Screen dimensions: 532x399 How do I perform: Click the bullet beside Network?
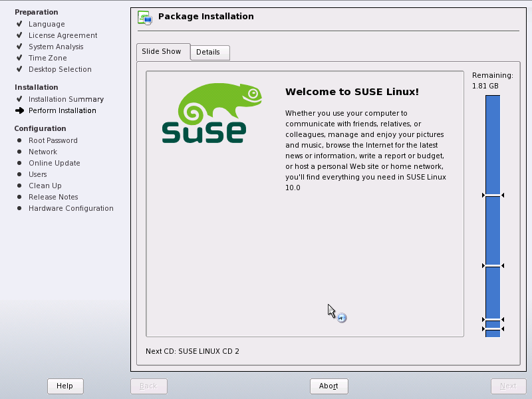pos(19,152)
